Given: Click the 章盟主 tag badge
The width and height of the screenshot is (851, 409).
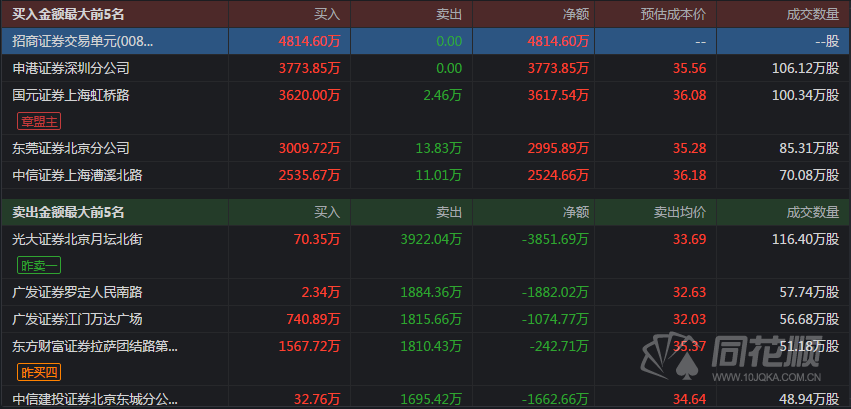Looking at the screenshot, I should pos(39,122).
